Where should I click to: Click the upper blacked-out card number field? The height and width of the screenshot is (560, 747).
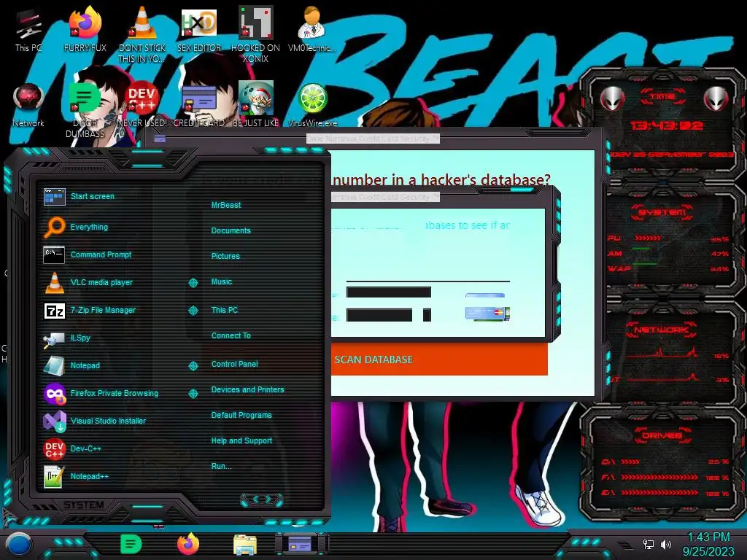(x=389, y=292)
